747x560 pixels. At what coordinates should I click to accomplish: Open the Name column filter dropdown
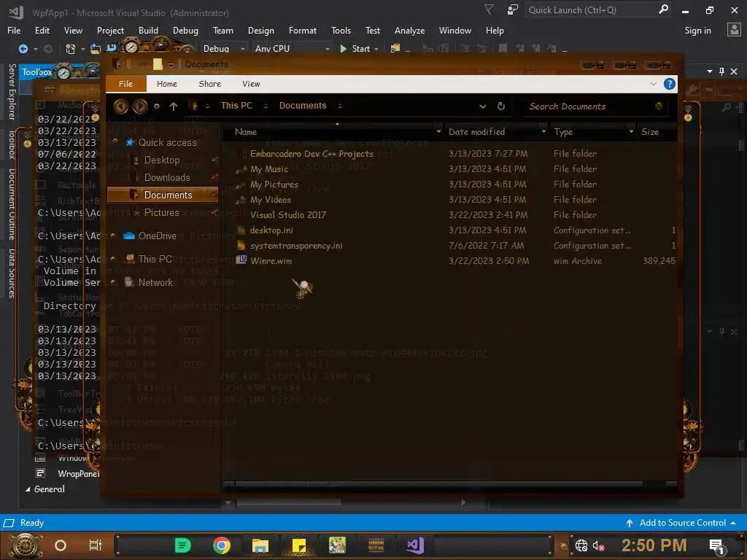438,131
